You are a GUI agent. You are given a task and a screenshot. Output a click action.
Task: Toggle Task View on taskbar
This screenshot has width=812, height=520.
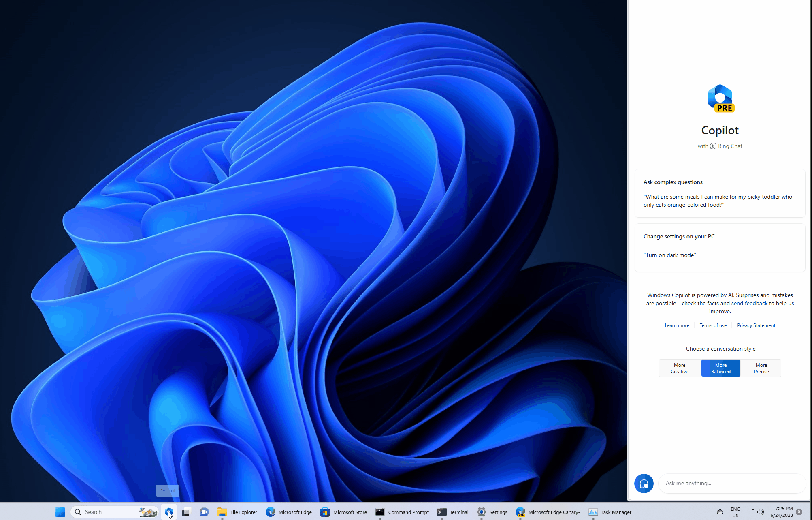[x=186, y=512]
